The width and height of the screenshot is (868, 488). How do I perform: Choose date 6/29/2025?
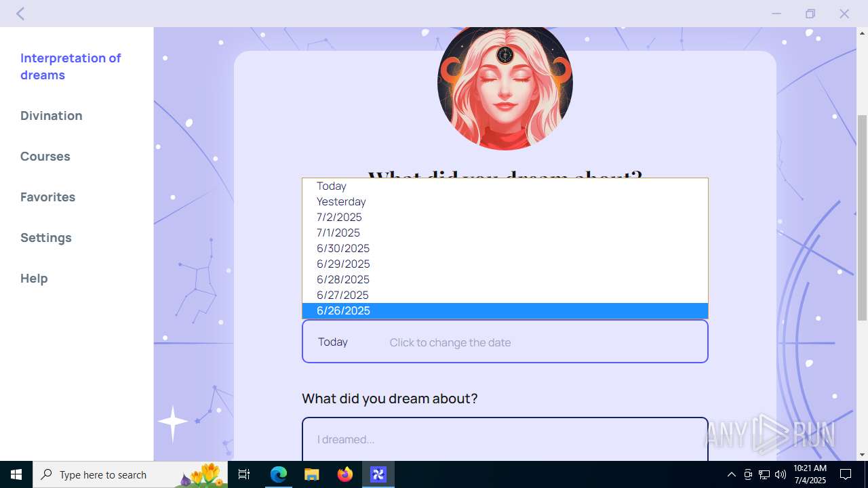(x=505, y=264)
